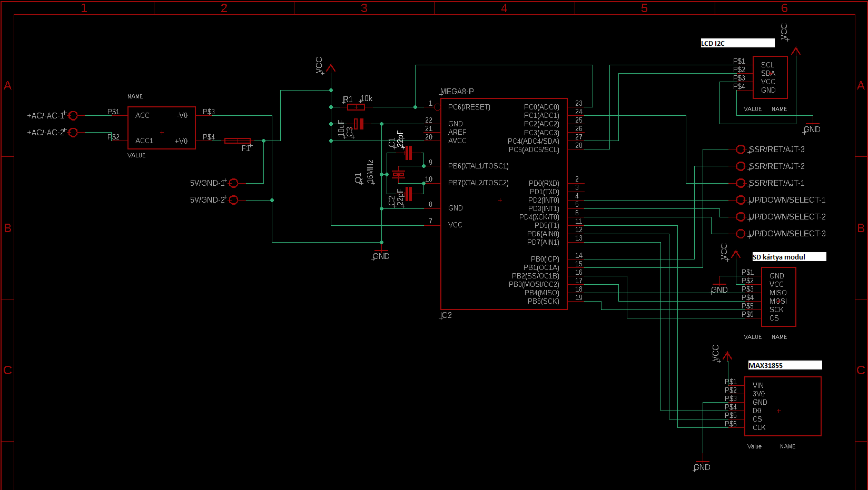Select the C2 22pF capacitor symbol
Screen dimensions: 868x490
coord(408,194)
